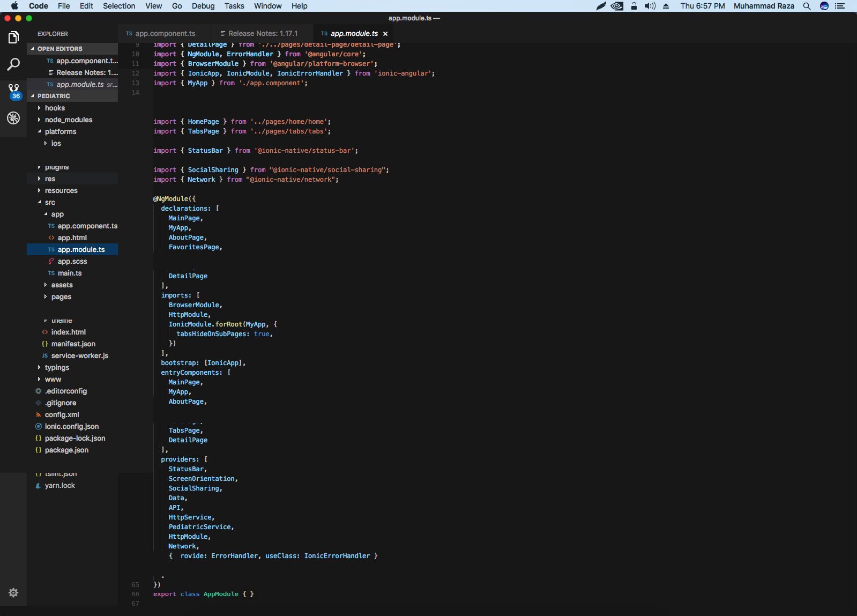This screenshot has width=857, height=616.
Task: Click the clock Thu 6:57 PM
Action: pos(703,6)
